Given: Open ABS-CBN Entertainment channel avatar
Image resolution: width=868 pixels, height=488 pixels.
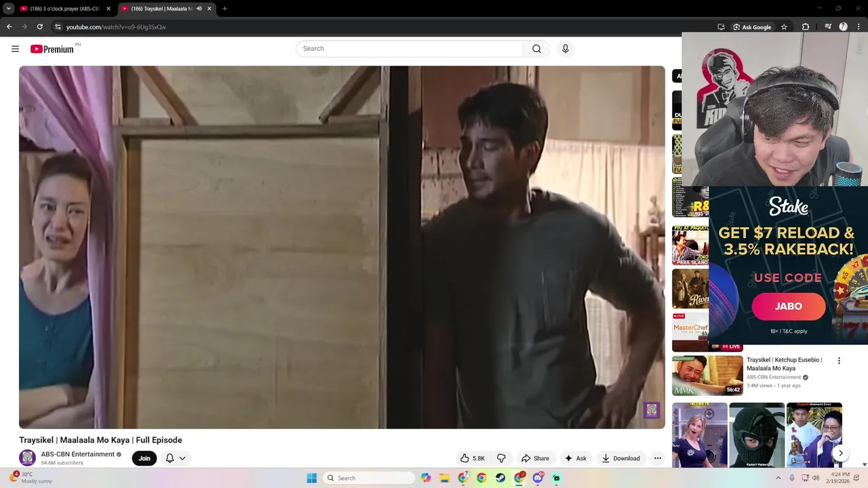Looking at the screenshot, I should click(27, 458).
